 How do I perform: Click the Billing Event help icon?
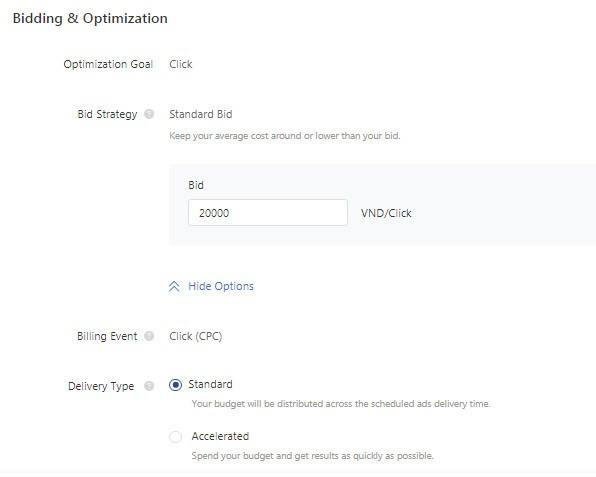(149, 336)
